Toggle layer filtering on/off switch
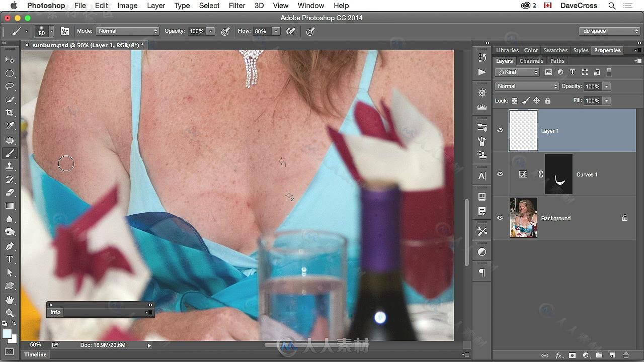 pyautogui.click(x=609, y=72)
